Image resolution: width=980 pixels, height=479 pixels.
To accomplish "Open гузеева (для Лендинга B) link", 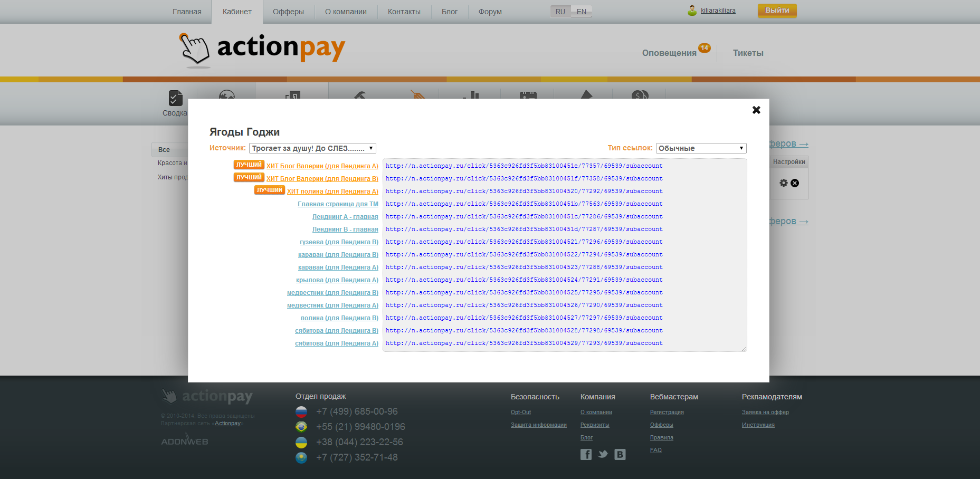I will pos(339,242).
